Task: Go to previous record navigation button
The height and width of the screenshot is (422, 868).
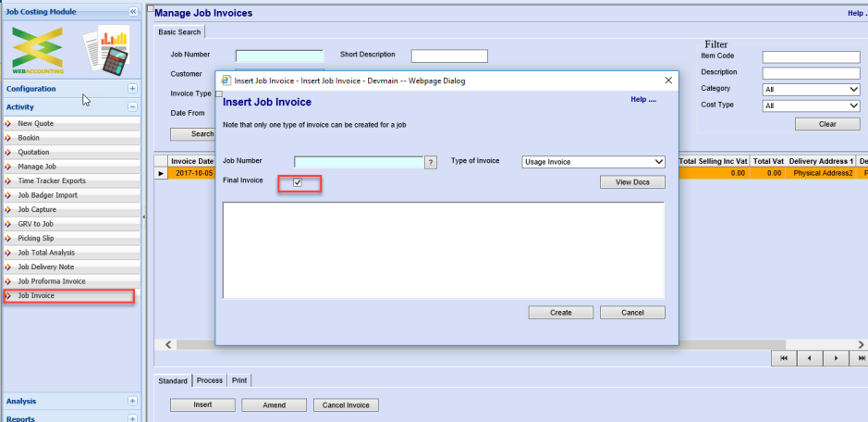Action: pyautogui.click(x=810, y=357)
